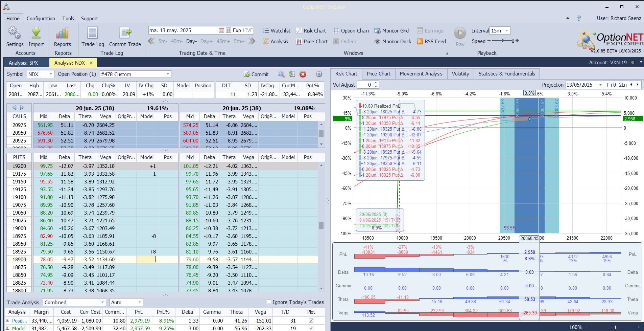Click the puts table vertical scrollbar

(x=321, y=225)
